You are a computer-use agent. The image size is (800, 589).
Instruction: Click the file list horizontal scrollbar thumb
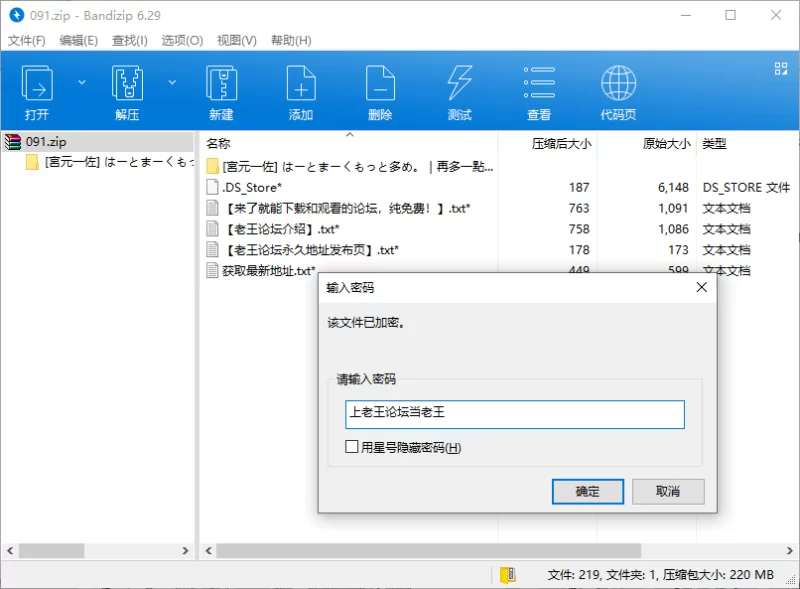[x=429, y=551]
